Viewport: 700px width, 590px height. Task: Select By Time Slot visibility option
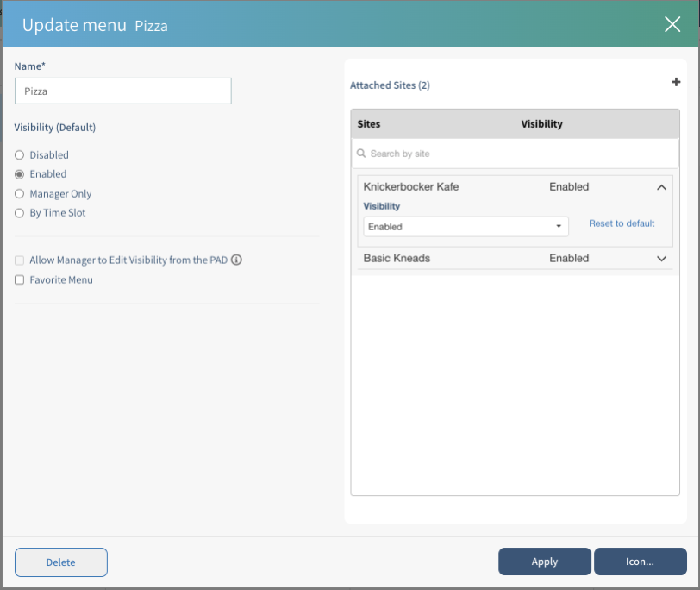[20, 213]
